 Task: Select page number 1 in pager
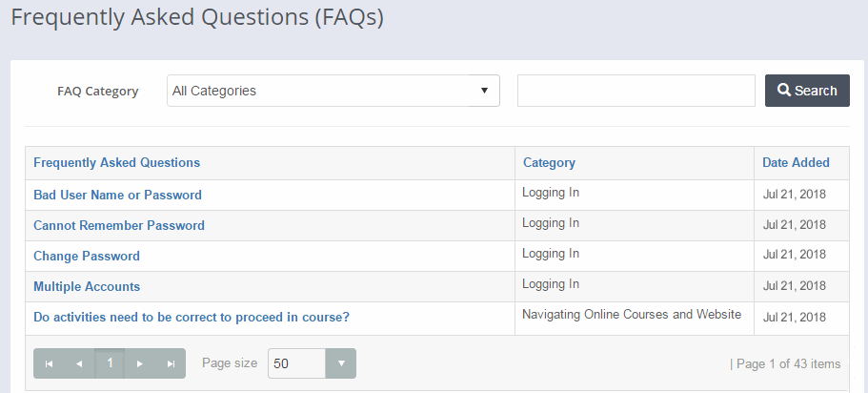pyautogui.click(x=111, y=363)
